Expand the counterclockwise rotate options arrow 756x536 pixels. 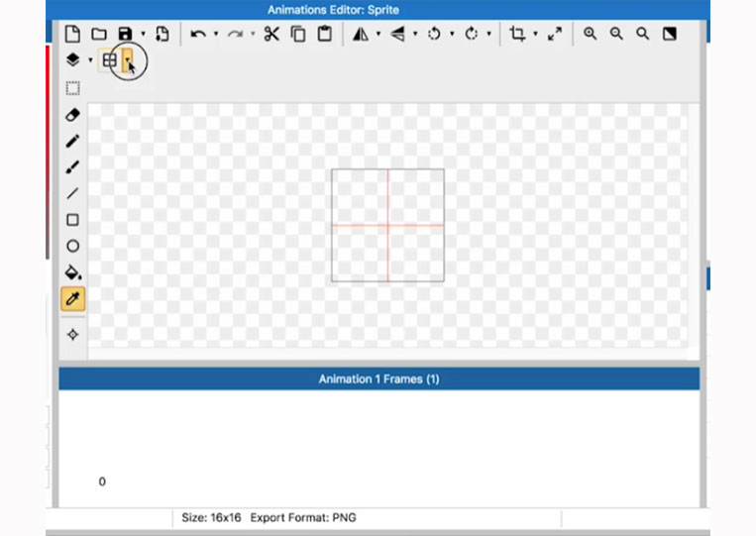[x=452, y=34]
